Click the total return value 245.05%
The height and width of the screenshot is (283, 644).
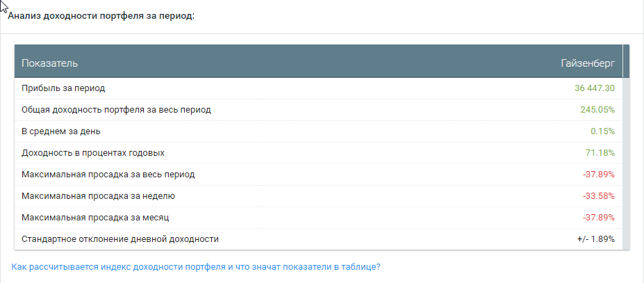coord(597,110)
